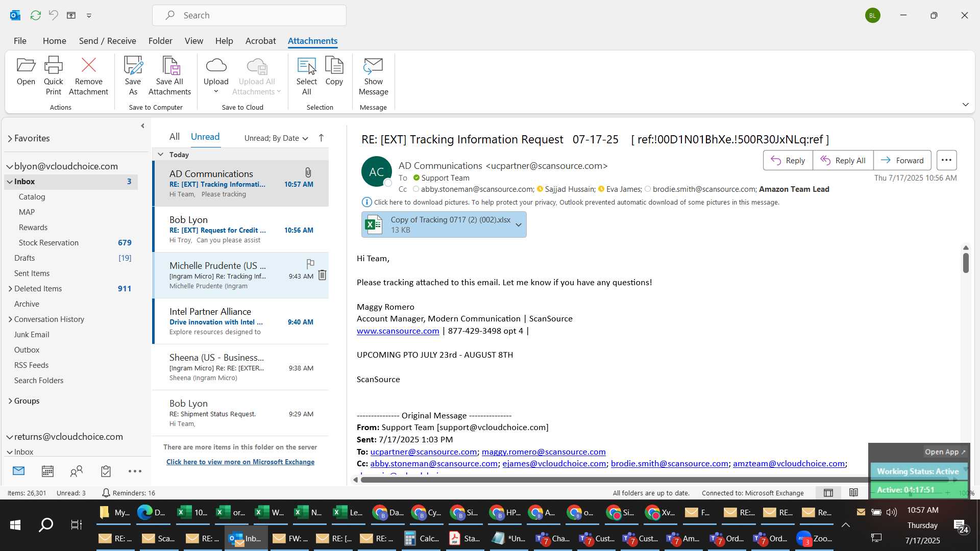Switch to Normal view in the status bar
This screenshot has width=980, height=551.
coord(828,493)
